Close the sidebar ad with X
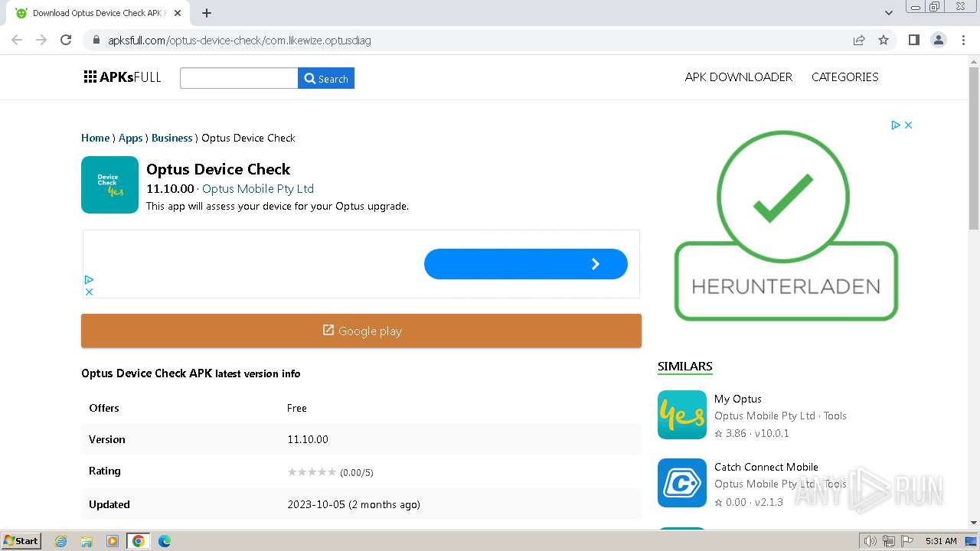The image size is (980, 551). pyautogui.click(x=908, y=125)
